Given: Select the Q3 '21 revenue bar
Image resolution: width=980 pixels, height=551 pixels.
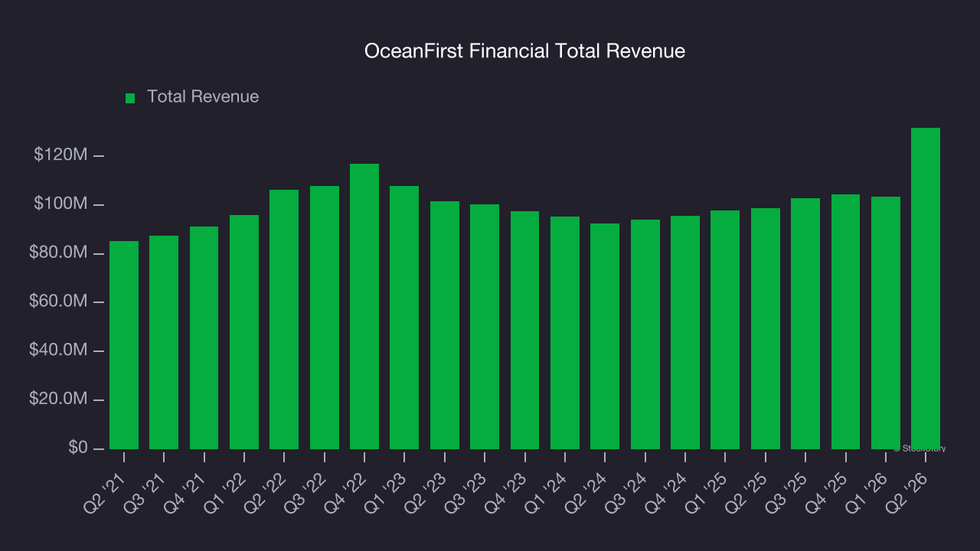Looking at the screenshot, I should pos(164,342).
